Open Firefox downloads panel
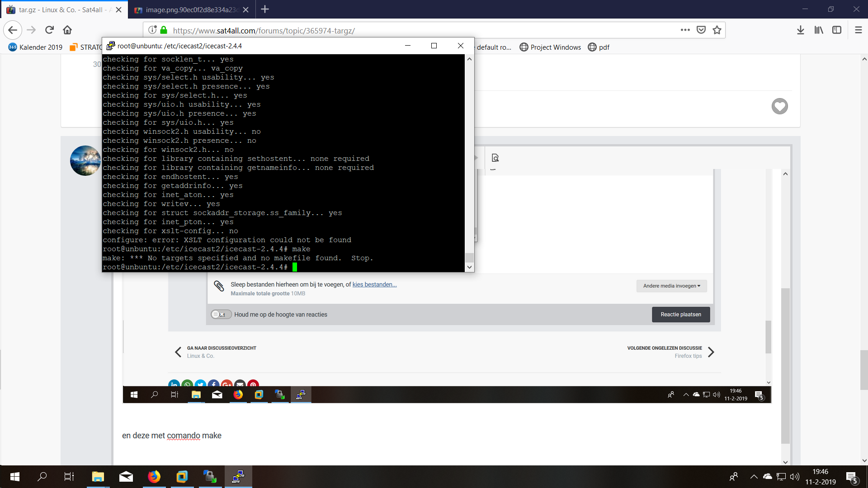The height and width of the screenshot is (488, 868). (800, 30)
